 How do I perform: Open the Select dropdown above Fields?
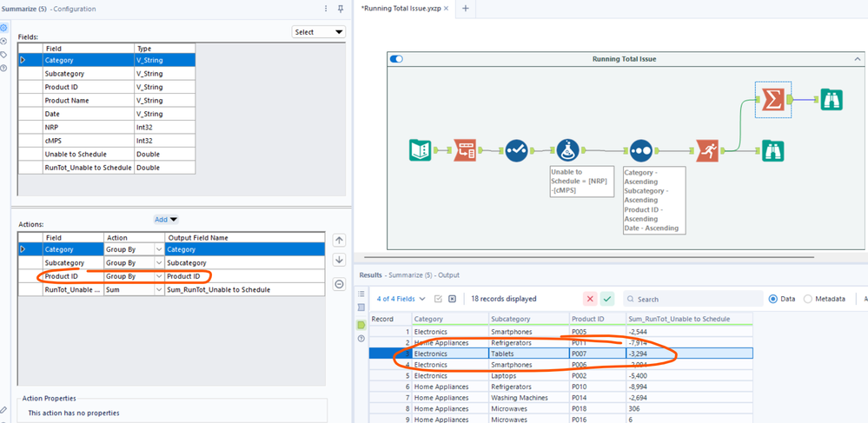point(319,32)
